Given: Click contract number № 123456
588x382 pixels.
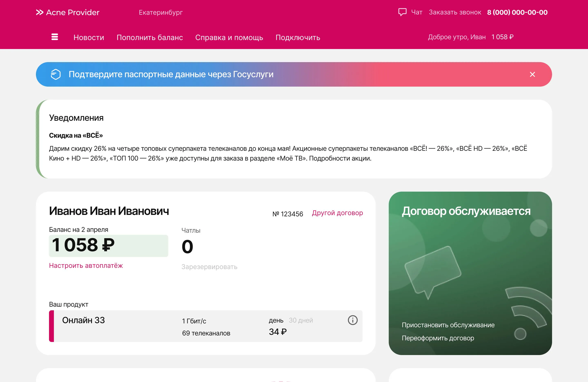Looking at the screenshot, I should click(288, 214).
